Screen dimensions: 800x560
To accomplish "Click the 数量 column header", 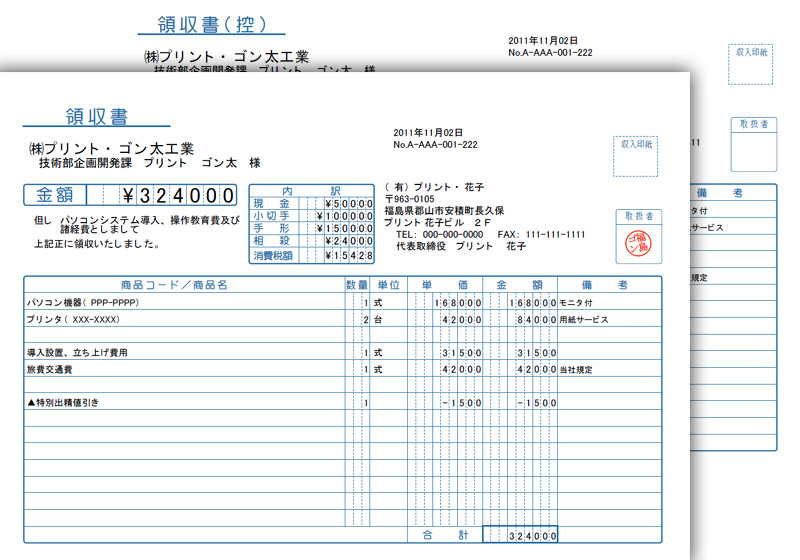I will coord(357,285).
